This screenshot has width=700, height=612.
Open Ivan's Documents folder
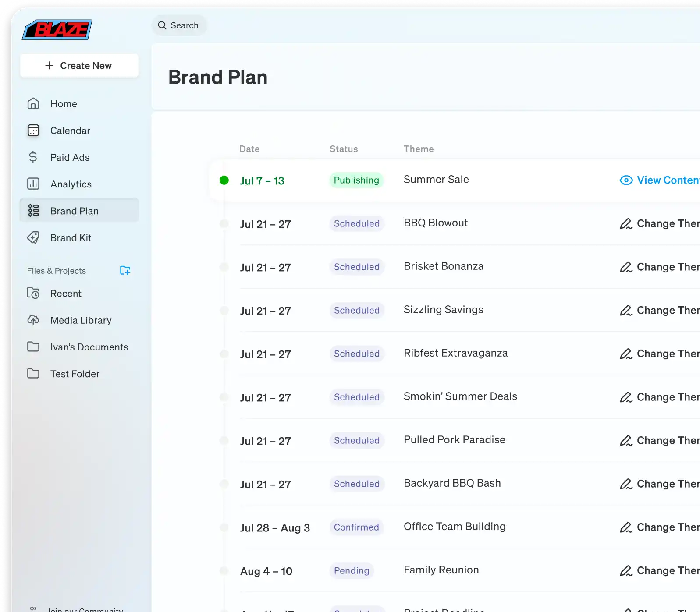[x=79, y=347]
